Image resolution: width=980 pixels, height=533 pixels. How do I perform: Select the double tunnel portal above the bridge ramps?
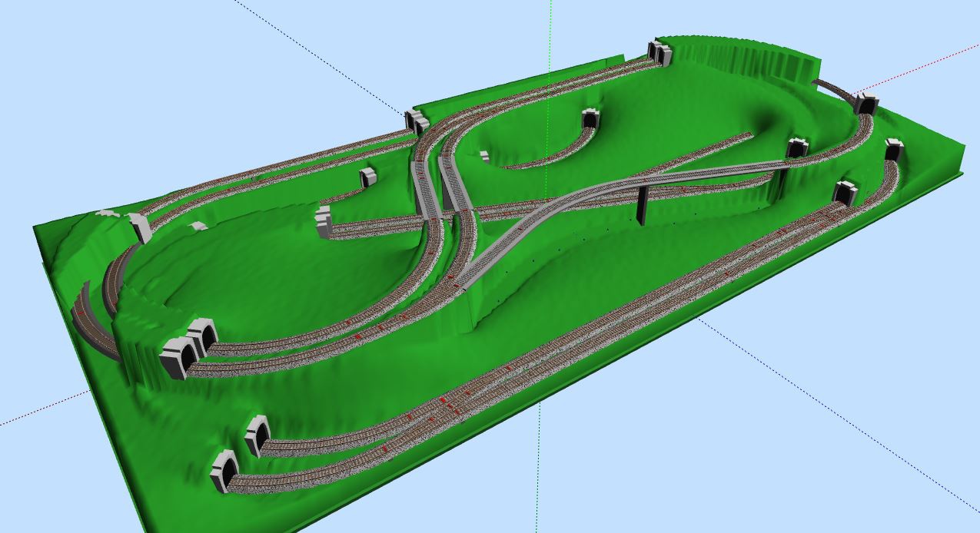(417, 121)
